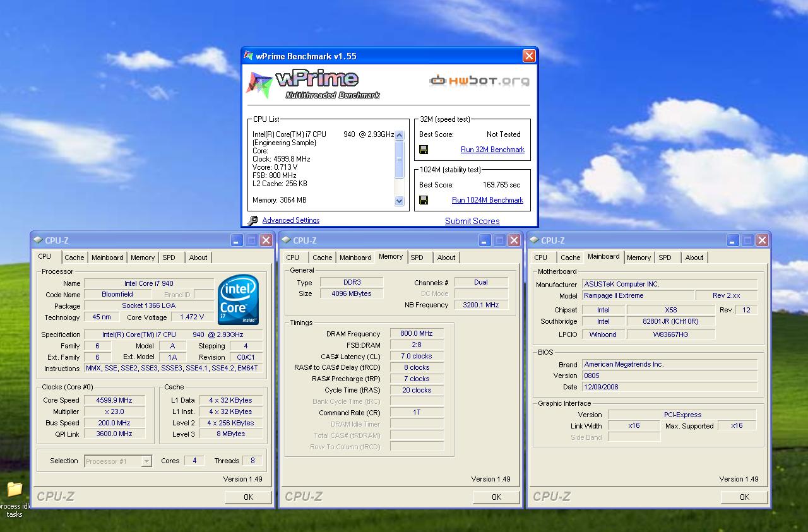Click OK in middle CPU-Z Memory window
The width and height of the screenshot is (808, 532).
coord(496,497)
